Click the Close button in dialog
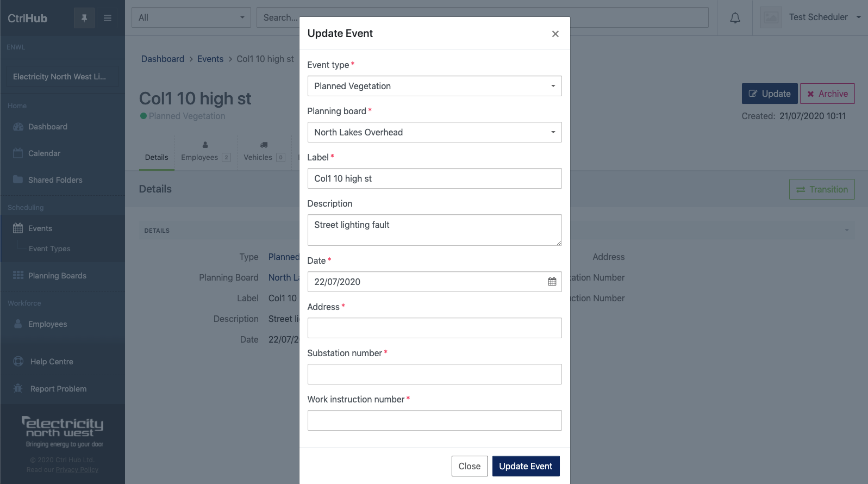Screen dimensions: 868x484 point(470,466)
